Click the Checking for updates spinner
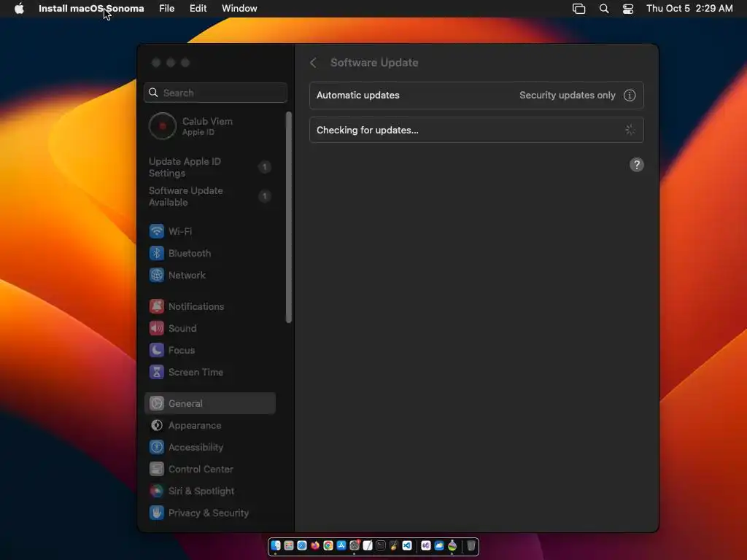Screen dimensions: 747x560 pos(630,130)
